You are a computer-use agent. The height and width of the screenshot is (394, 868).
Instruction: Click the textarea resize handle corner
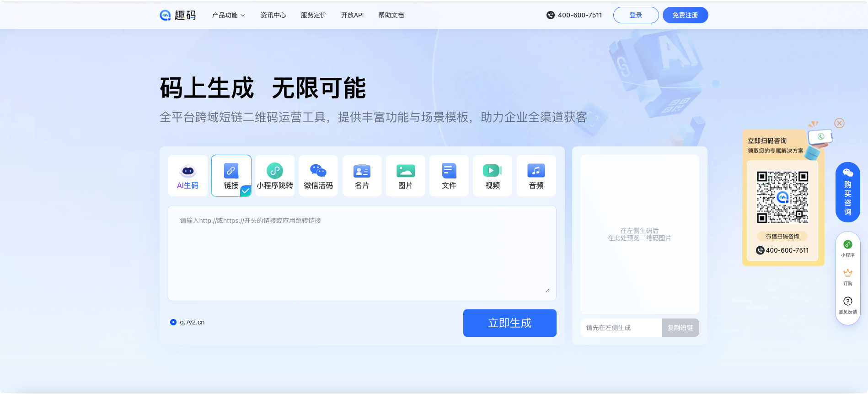[547, 290]
